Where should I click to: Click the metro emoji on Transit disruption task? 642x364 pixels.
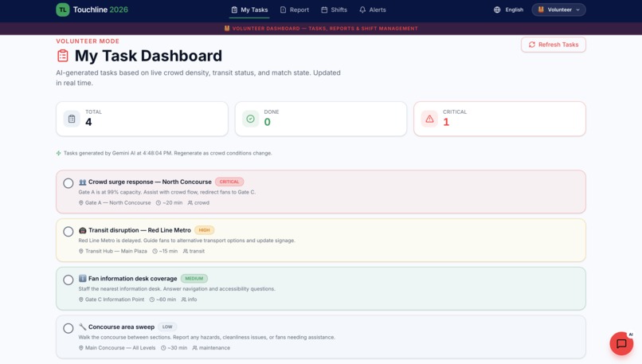tap(82, 230)
